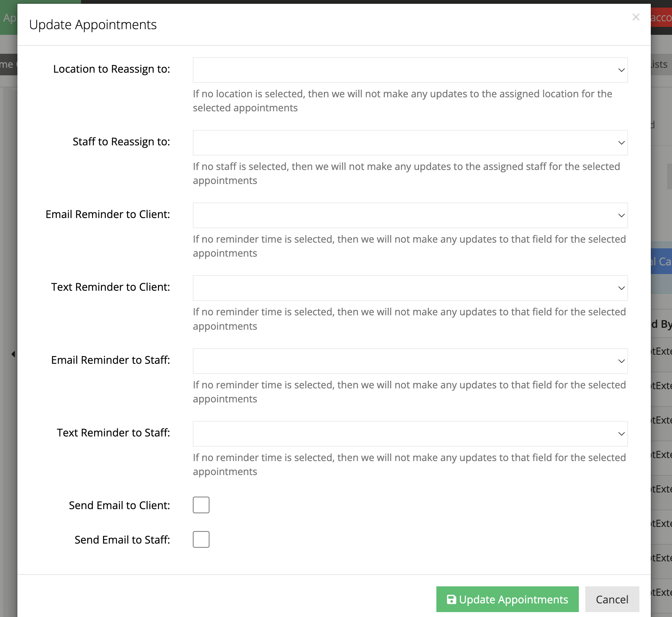The width and height of the screenshot is (672, 617).
Task: Close the Update Appointments dialog
Action: tap(636, 17)
